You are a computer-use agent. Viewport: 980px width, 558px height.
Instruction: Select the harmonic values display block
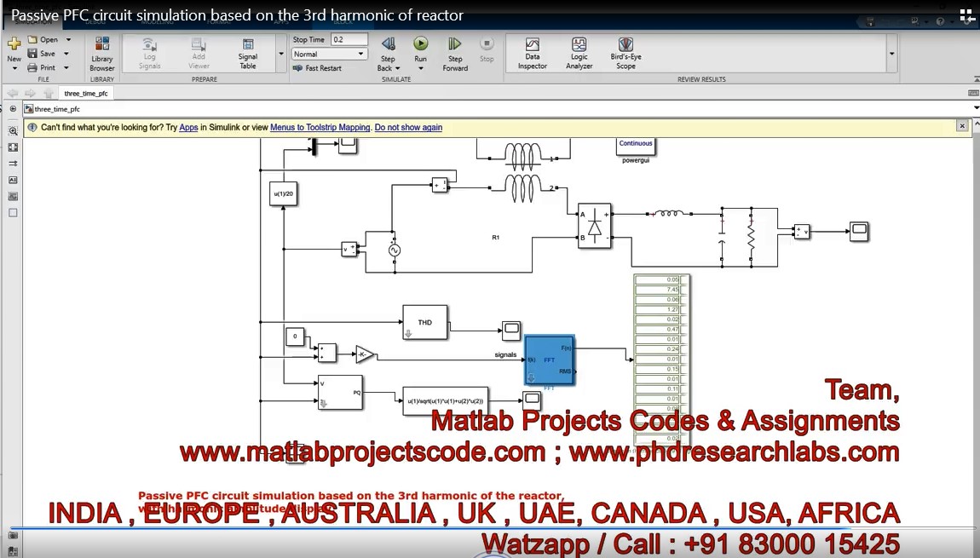(662, 360)
